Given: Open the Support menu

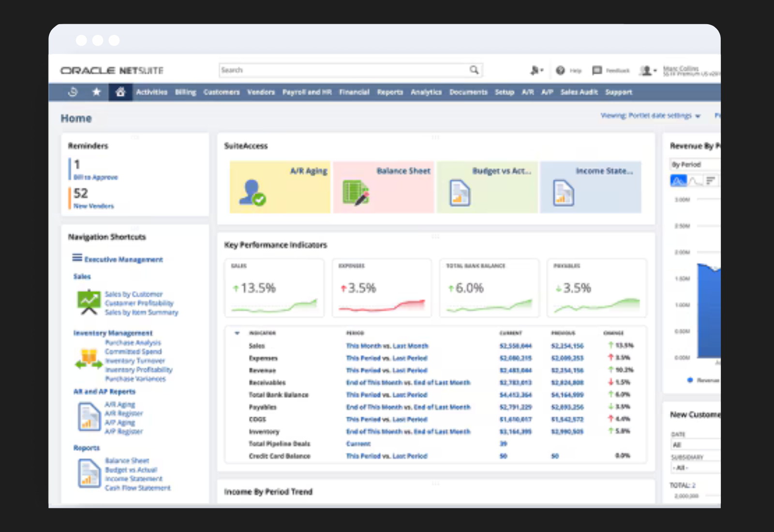Looking at the screenshot, I should coord(619,92).
